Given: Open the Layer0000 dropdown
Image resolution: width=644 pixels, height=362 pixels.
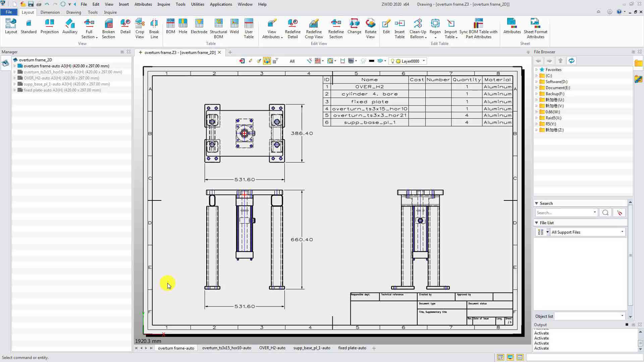Looking at the screenshot, I should [x=424, y=61].
